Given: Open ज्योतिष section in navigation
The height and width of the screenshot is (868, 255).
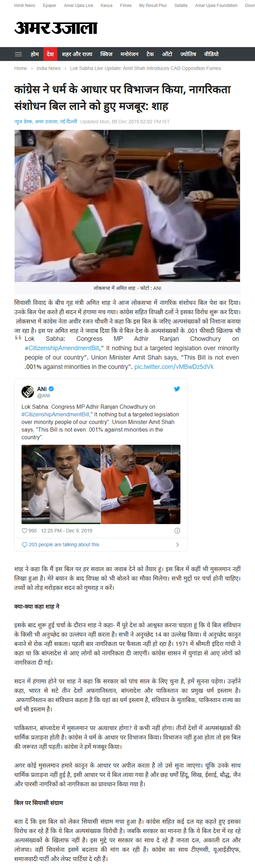Looking at the screenshot, I should click(188, 54).
